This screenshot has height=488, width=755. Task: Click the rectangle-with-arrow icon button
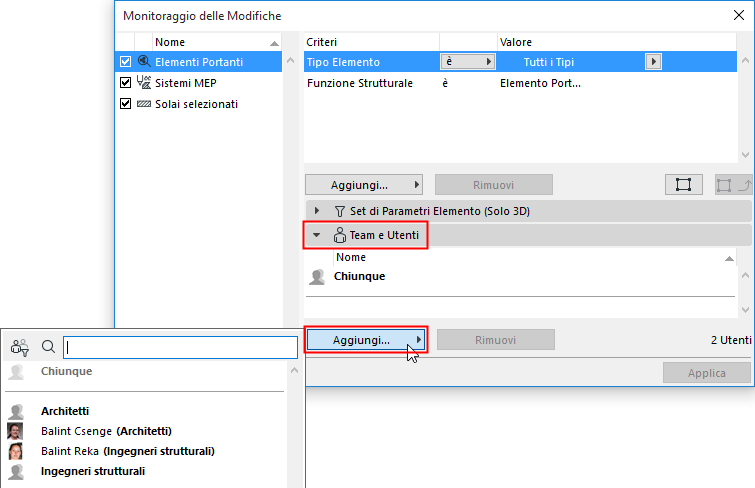point(733,185)
